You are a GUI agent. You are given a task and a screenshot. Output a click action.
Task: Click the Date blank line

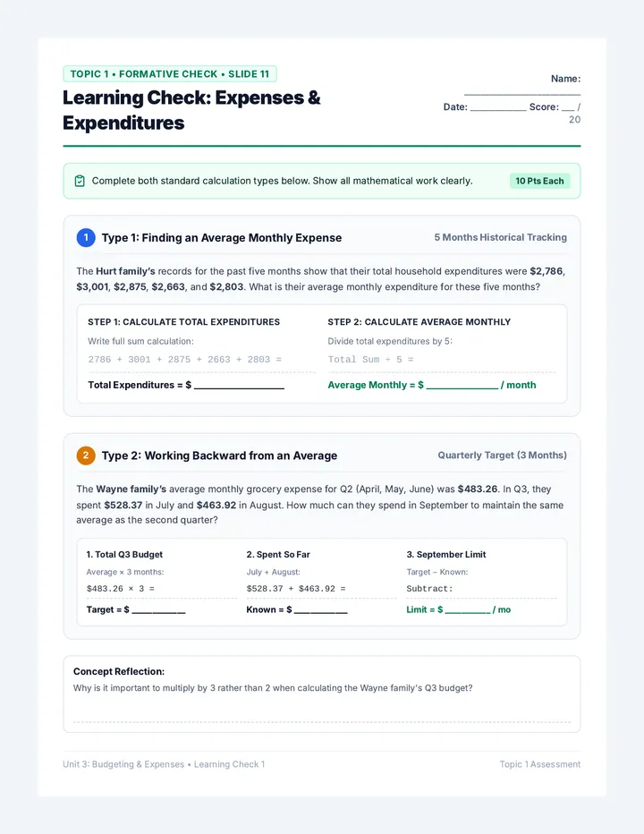tap(498, 109)
